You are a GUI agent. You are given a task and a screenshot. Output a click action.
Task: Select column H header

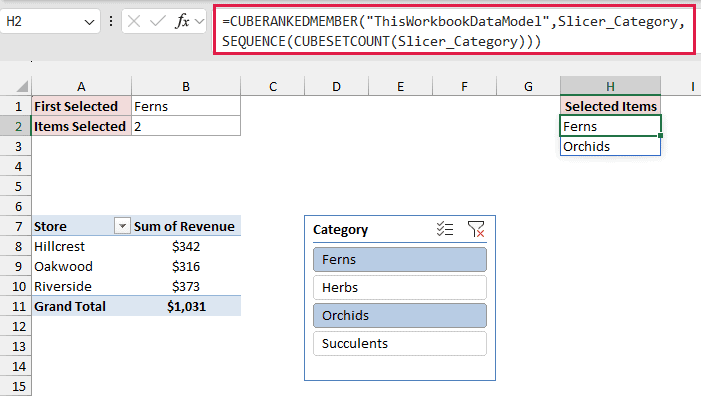610,86
